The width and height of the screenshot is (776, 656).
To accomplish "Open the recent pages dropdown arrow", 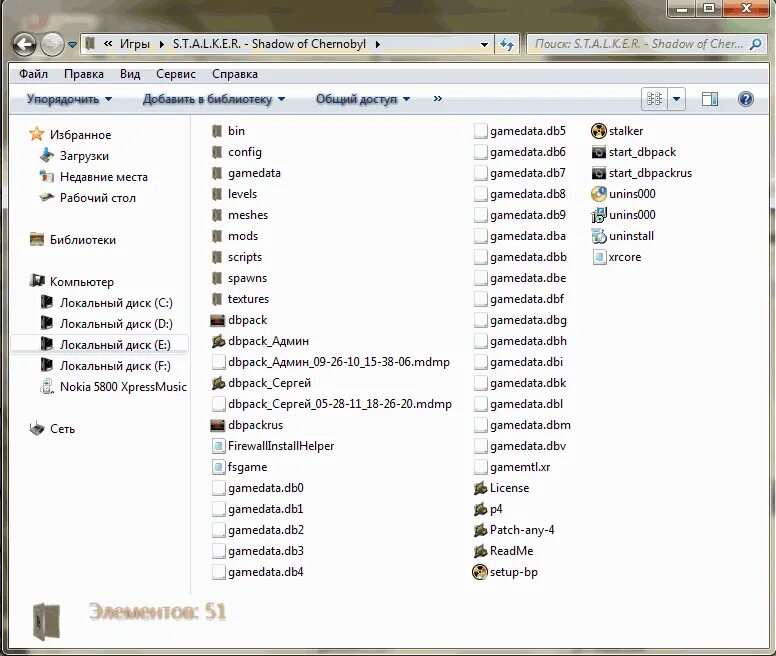I will (x=72, y=45).
